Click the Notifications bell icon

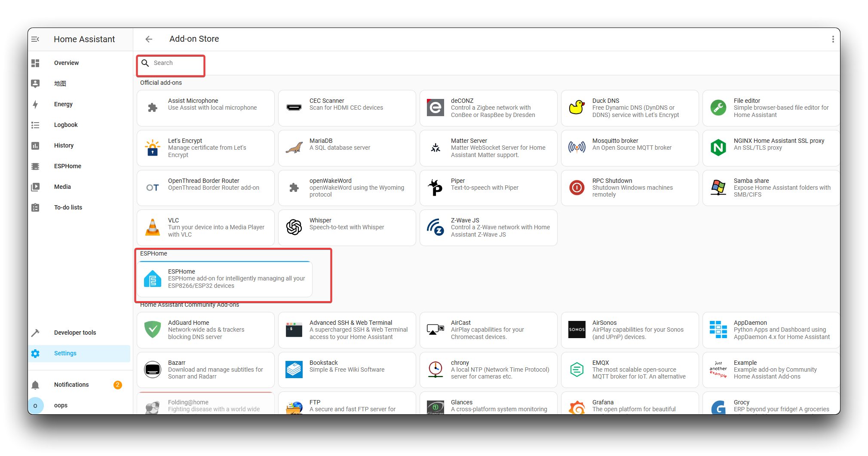click(35, 385)
